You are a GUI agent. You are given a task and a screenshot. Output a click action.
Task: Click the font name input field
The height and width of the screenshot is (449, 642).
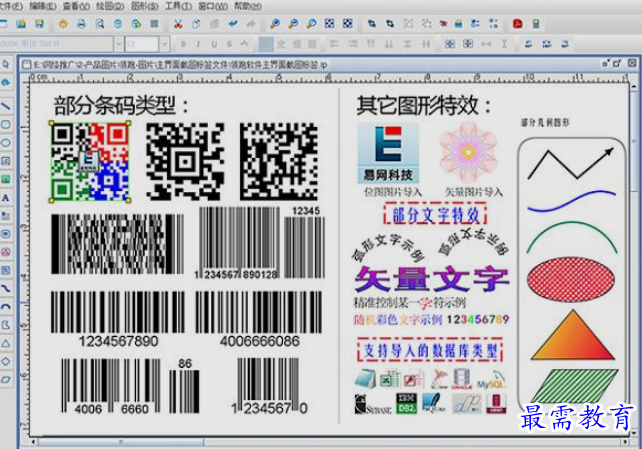coord(57,44)
